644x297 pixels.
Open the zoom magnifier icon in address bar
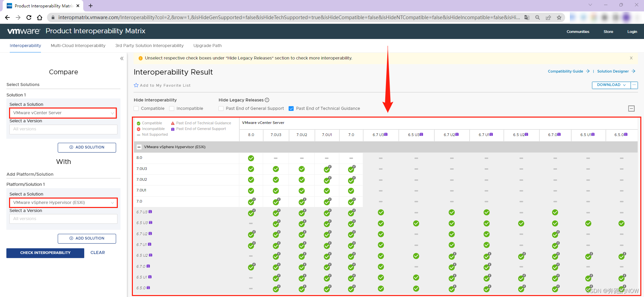coord(538,17)
